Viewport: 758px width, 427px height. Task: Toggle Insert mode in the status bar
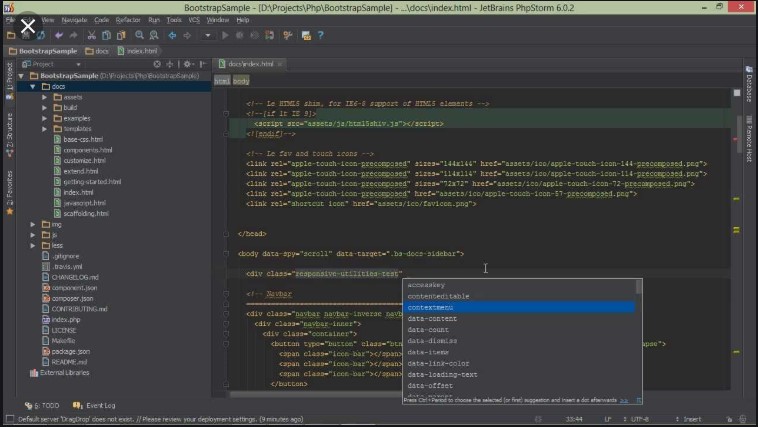(691, 419)
